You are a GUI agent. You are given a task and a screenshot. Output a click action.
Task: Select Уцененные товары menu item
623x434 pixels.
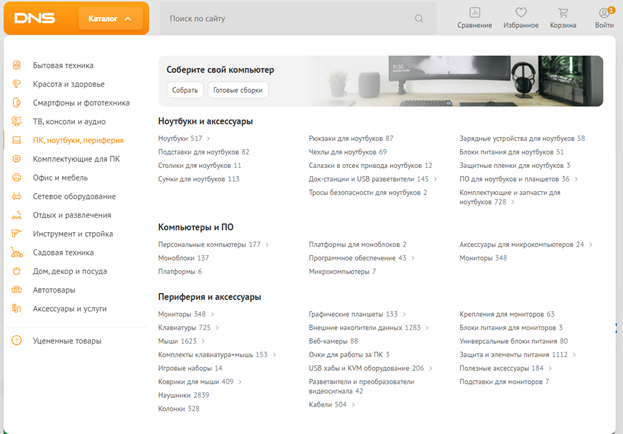(x=67, y=341)
